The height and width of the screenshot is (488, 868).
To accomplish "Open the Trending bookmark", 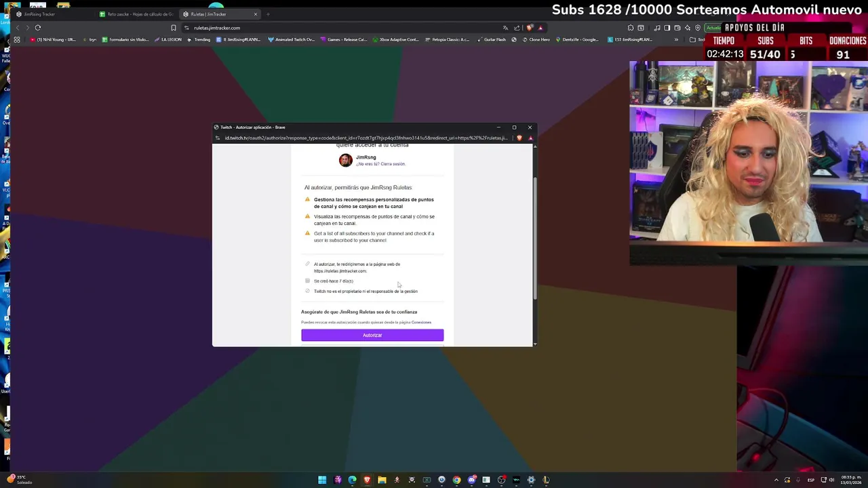I will click(199, 39).
